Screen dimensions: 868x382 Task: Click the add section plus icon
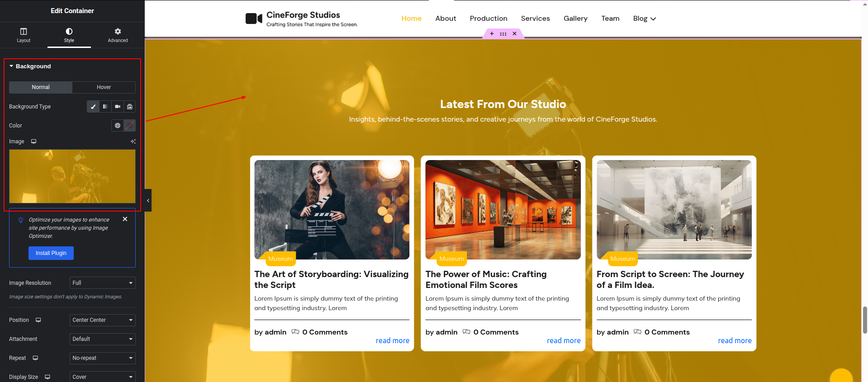point(492,33)
